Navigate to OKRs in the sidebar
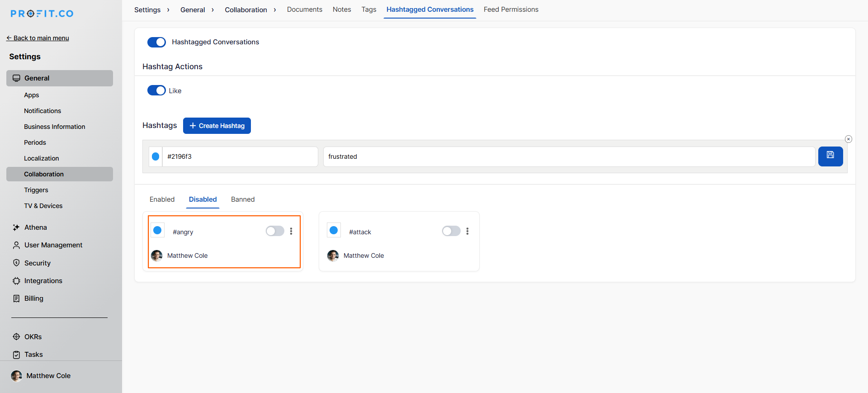868x393 pixels. [x=33, y=337]
